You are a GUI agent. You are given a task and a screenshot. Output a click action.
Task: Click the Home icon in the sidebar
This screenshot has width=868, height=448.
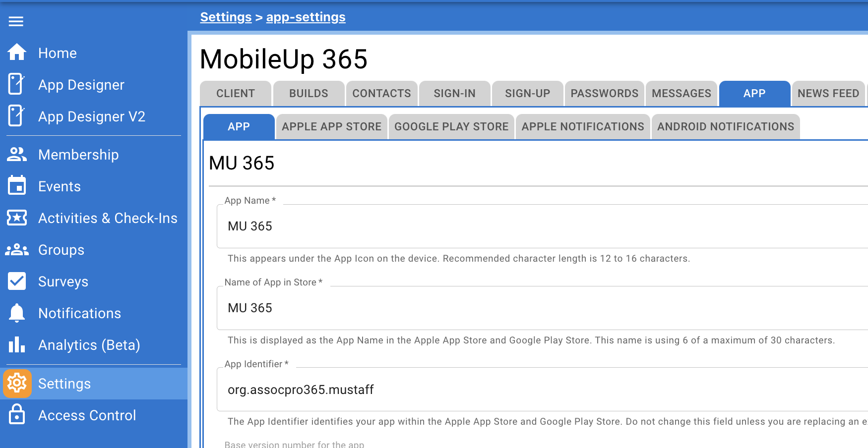16,53
